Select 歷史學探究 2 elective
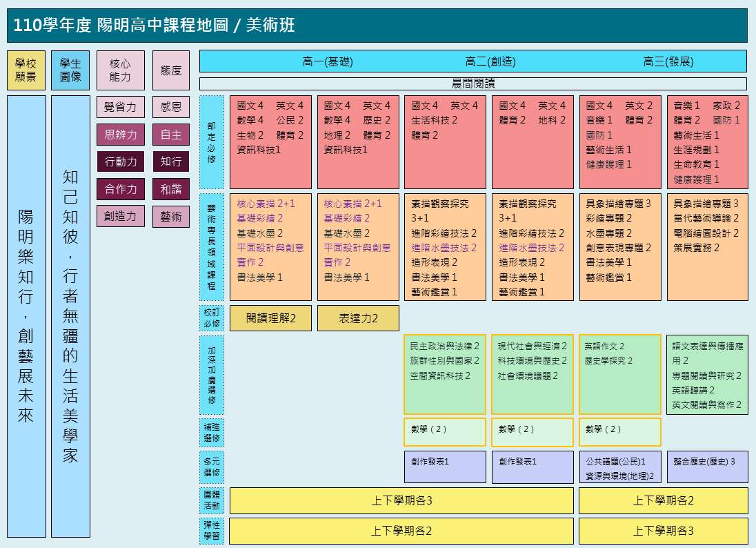This screenshot has height=548, width=756. click(x=608, y=360)
